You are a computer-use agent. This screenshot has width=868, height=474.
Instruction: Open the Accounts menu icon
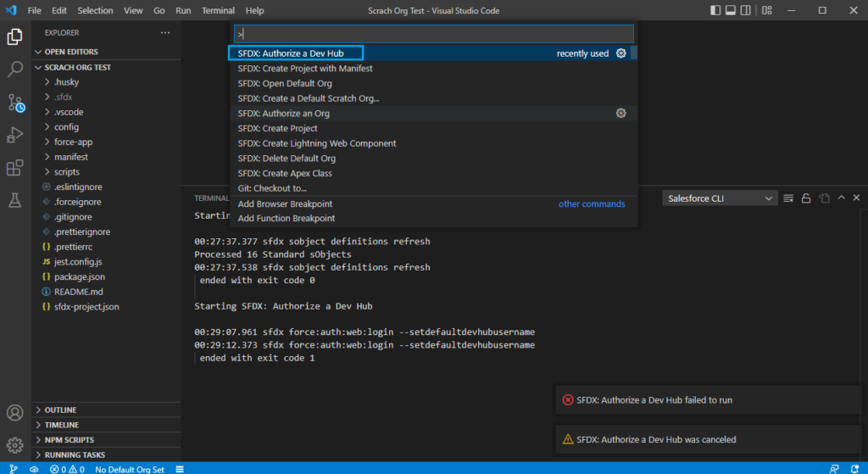click(15, 413)
